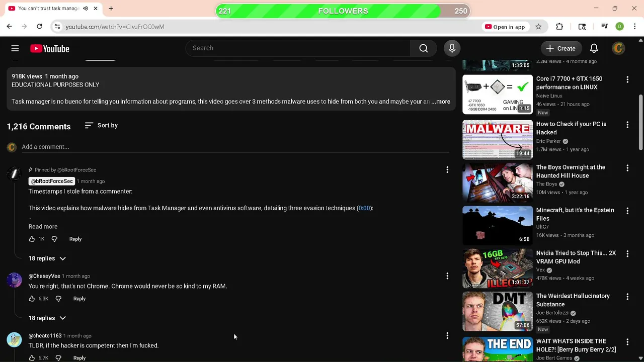Go to YouTube home via logo
The height and width of the screenshot is (362, 644).
(x=49, y=48)
